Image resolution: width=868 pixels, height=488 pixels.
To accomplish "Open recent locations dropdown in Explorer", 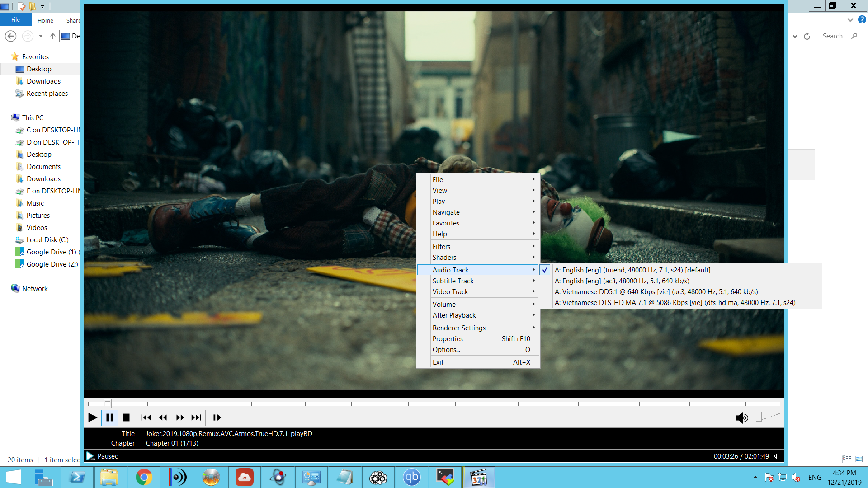I will [41, 36].
